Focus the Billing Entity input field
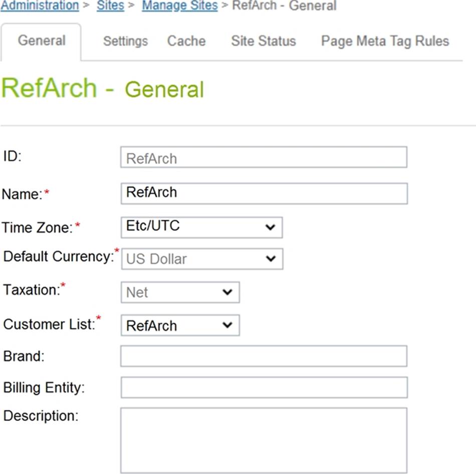 264,387
